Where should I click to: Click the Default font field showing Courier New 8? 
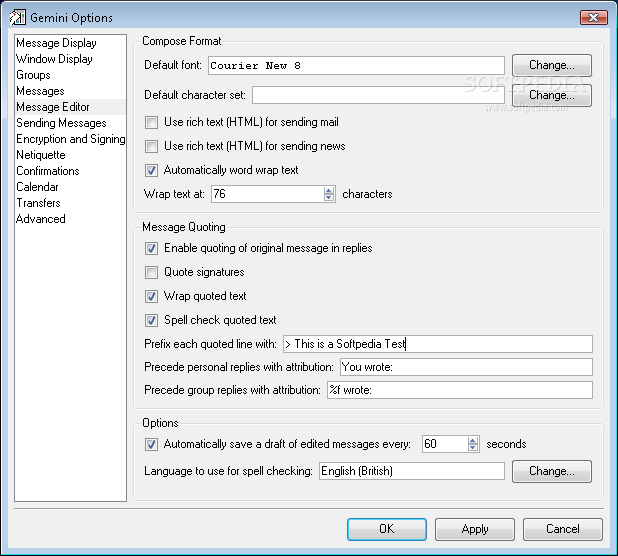pos(356,65)
